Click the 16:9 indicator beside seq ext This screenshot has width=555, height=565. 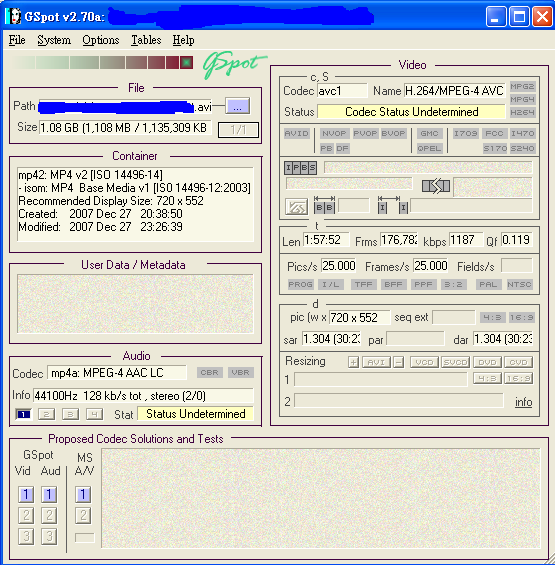point(521,317)
